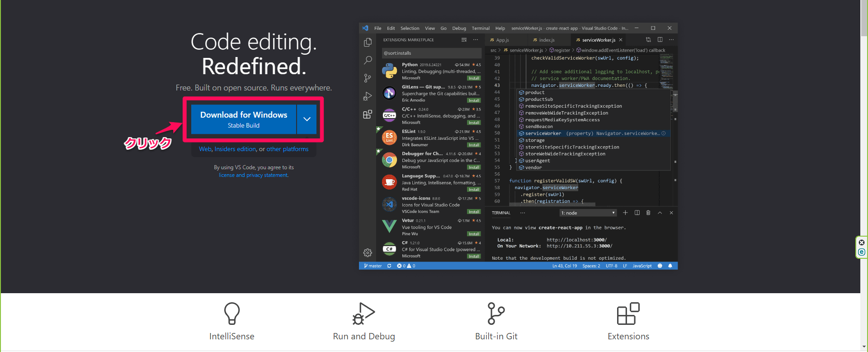The width and height of the screenshot is (868, 352).
Task: Select the C# extension logo
Action: pyautogui.click(x=389, y=249)
